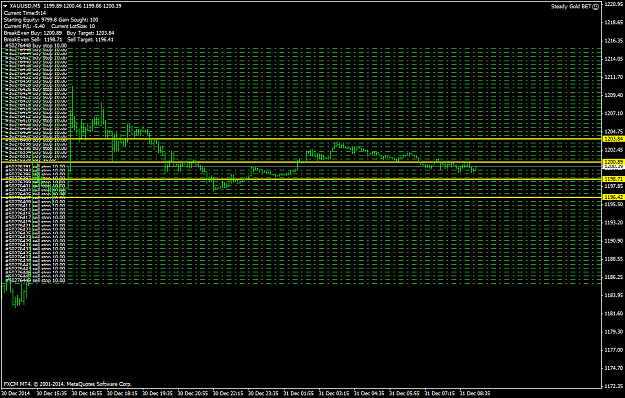Click the '31 Dec 08:35' time axis label

tap(475, 393)
